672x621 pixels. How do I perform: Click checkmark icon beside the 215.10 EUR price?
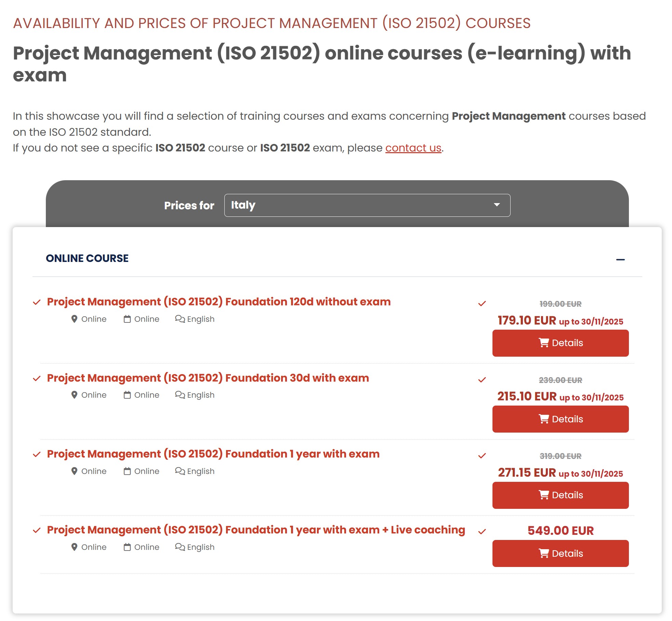[482, 380]
